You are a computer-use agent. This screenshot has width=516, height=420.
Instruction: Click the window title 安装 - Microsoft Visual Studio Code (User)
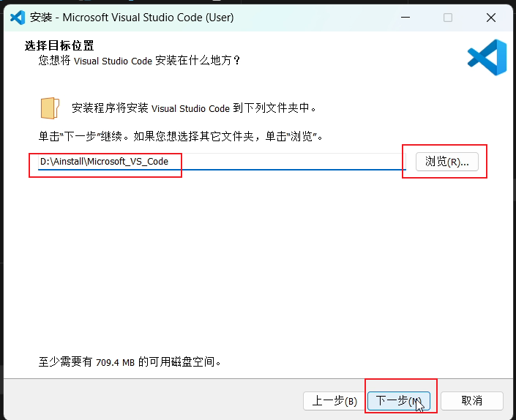[132, 18]
